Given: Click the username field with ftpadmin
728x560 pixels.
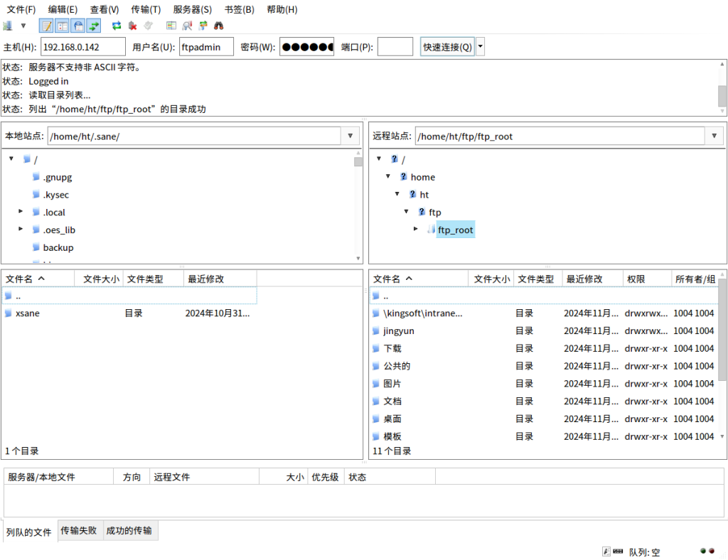Looking at the screenshot, I should pyautogui.click(x=206, y=47).
